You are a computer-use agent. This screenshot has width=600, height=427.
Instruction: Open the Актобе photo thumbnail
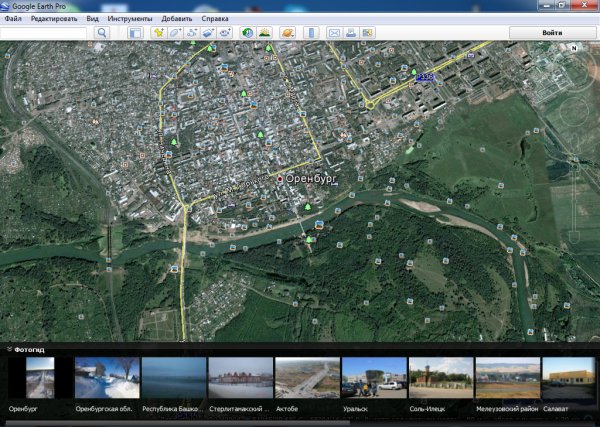tap(307, 378)
